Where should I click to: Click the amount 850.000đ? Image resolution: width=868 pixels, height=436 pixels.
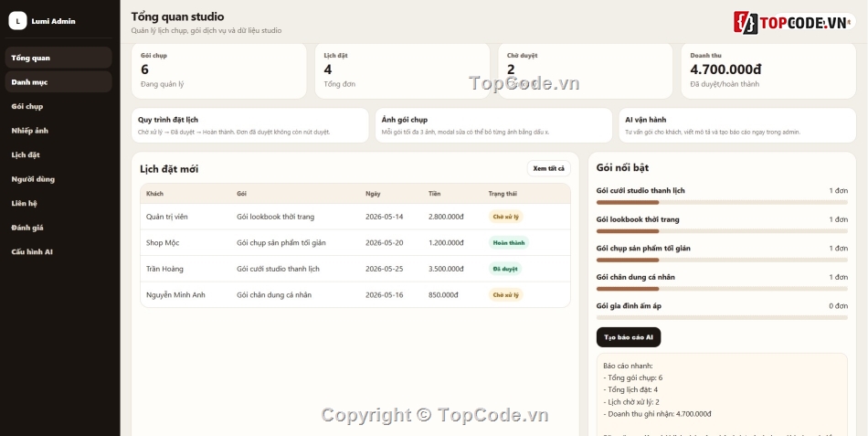[443, 294]
